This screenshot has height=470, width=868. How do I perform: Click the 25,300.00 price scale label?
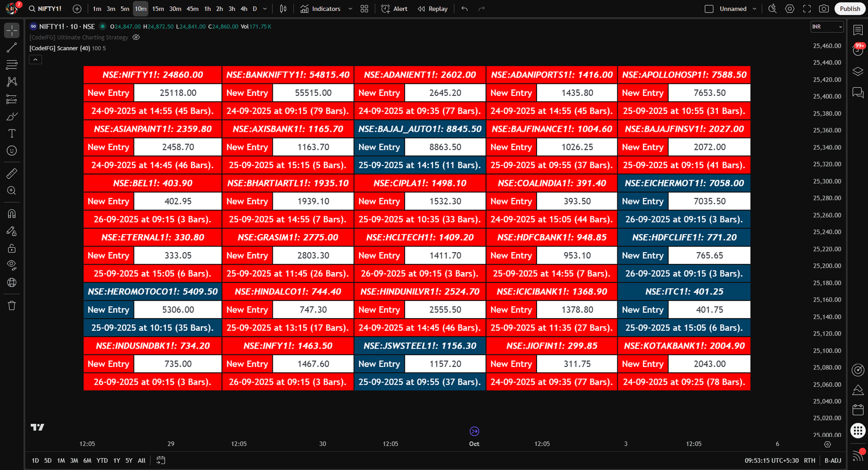click(827, 181)
